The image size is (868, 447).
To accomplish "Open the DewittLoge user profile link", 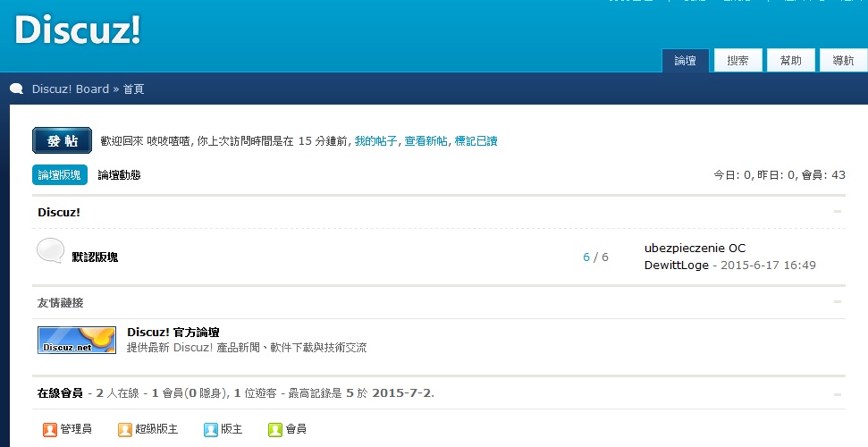I will click(677, 266).
